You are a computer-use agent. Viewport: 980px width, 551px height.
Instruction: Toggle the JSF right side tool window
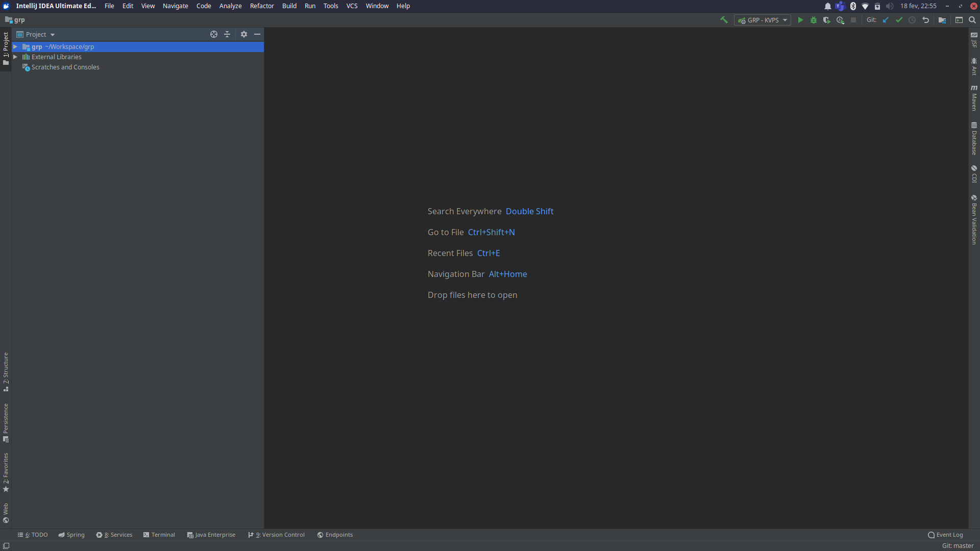coord(974,40)
